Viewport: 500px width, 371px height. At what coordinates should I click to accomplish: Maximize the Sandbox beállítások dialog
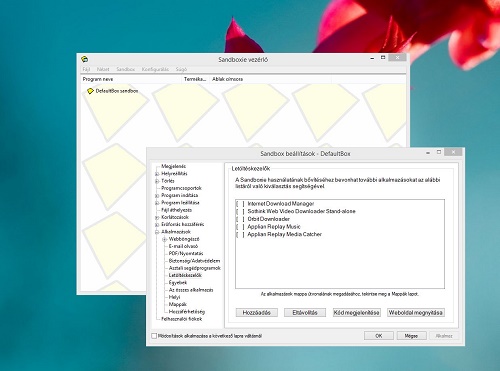[439, 152]
